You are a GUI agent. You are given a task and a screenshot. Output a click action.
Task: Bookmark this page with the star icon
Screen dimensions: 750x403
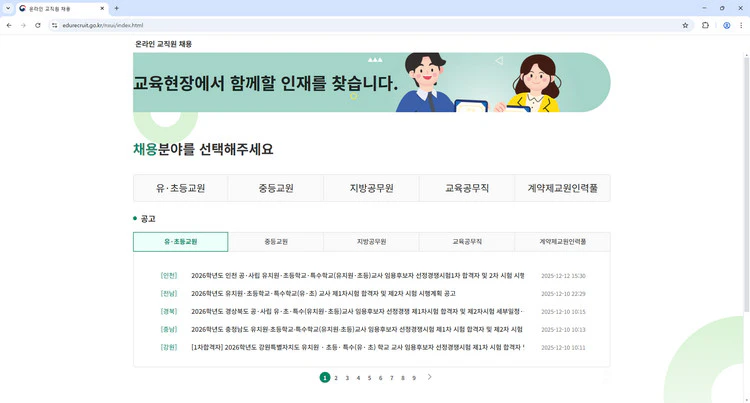tap(685, 25)
